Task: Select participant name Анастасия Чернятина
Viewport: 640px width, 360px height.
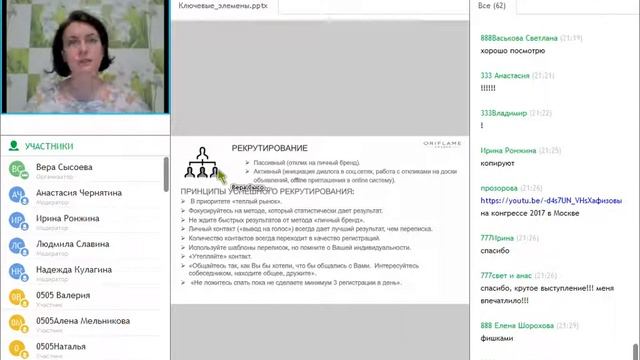Action: pos(79,193)
